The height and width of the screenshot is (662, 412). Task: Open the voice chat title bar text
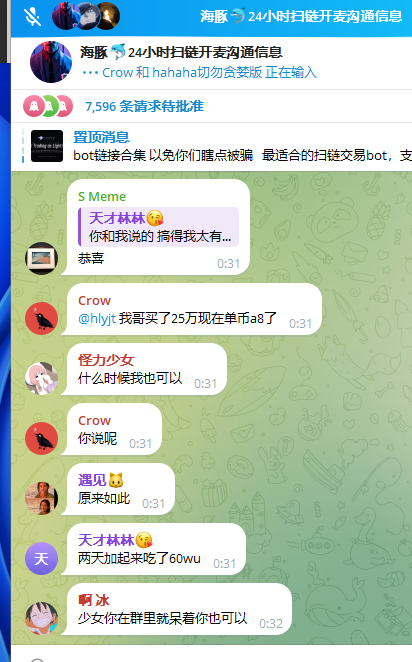[301, 16]
